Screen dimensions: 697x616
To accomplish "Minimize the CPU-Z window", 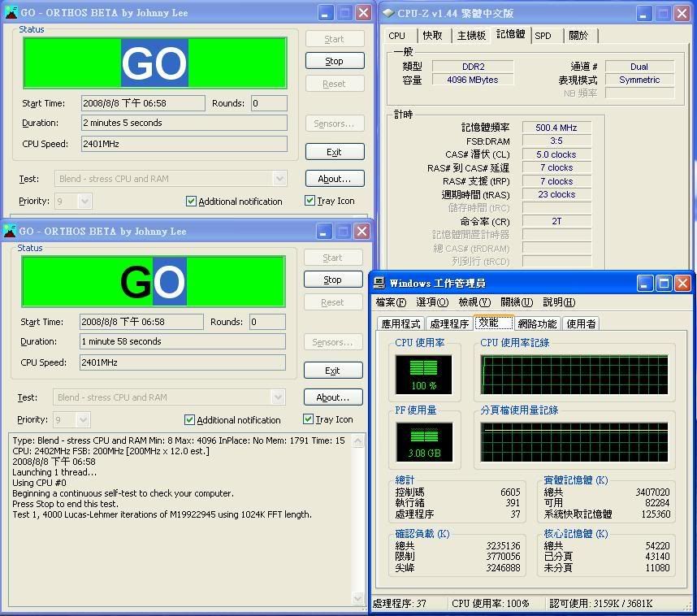I will click(x=643, y=13).
